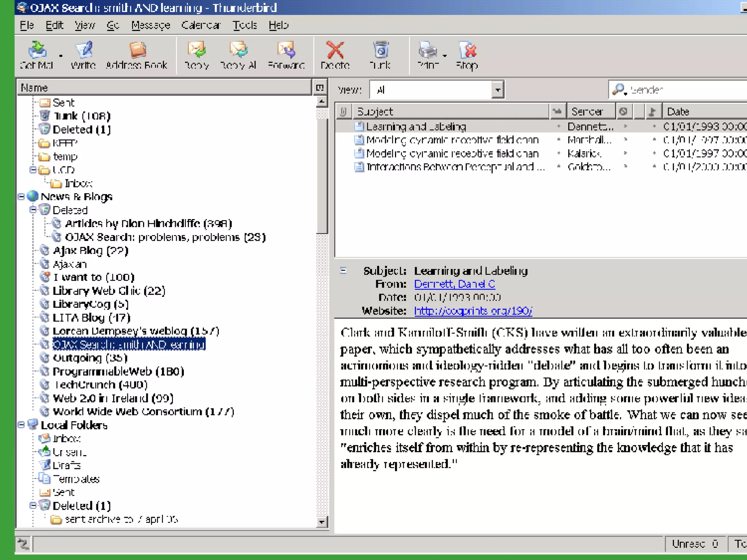747x560 pixels.
Task: Click the Get Mail toolbar icon
Action: click(37, 50)
